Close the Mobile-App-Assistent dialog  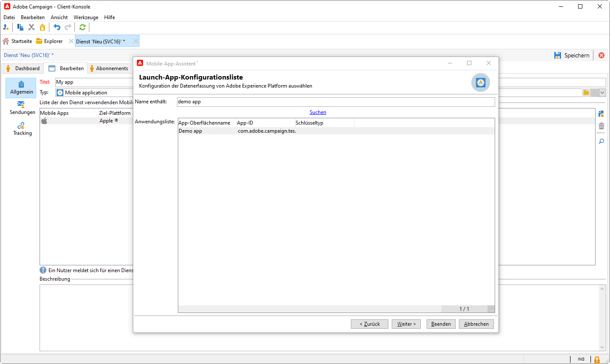point(489,63)
